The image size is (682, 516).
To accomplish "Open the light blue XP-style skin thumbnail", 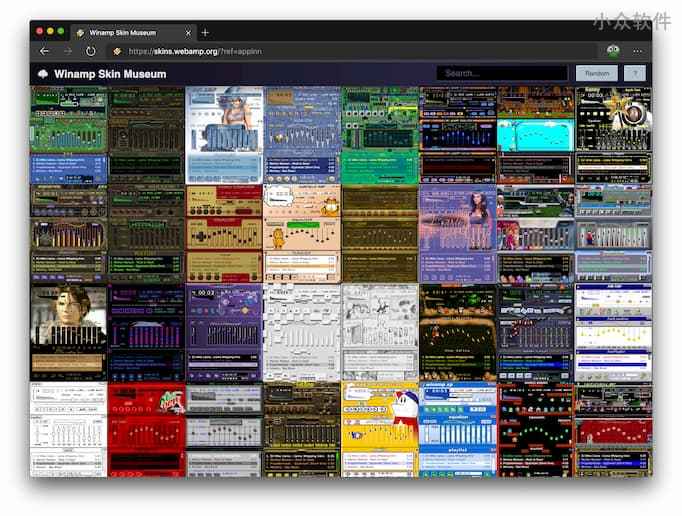I will pyautogui.click(x=458, y=430).
